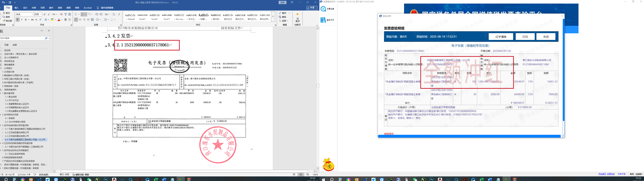Sort the selection with A-Z icon
Screen dimensions: 644x181
[114, 14]
